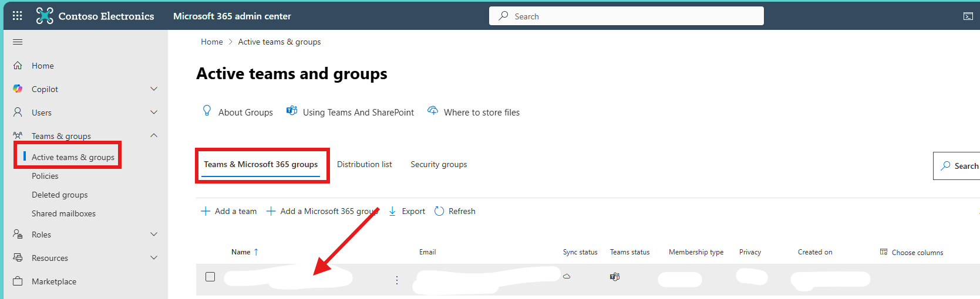Click the Users person icon
This screenshot has height=299, width=980.
point(18,112)
